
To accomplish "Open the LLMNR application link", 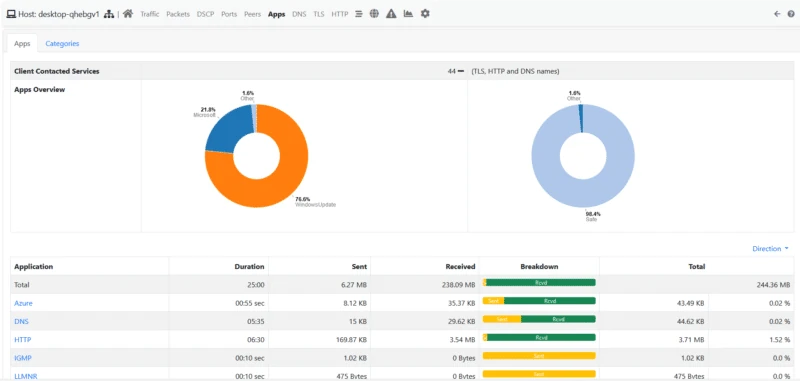I will [x=26, y=376].
